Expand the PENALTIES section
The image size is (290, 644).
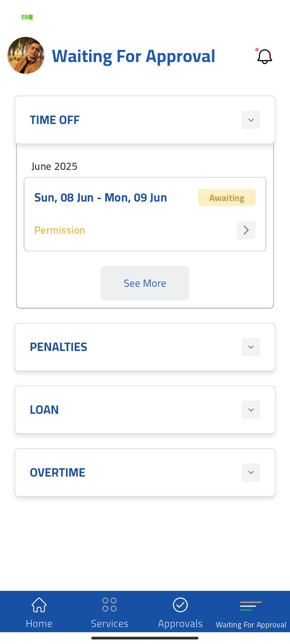pos(251,347)
